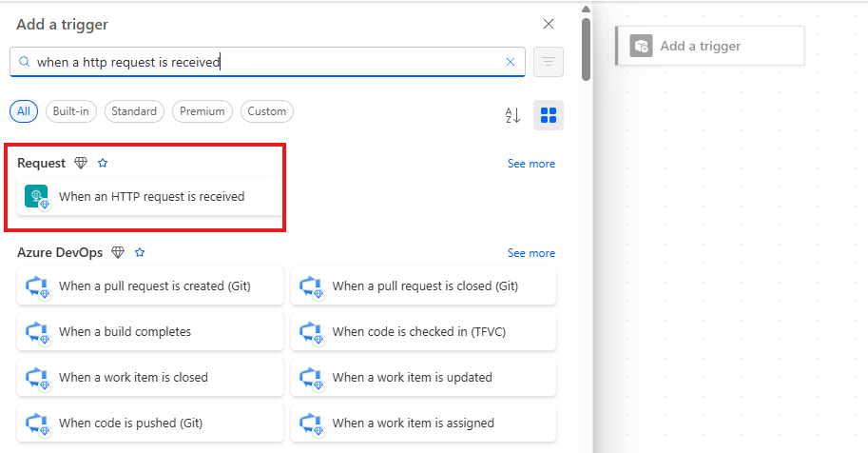Click the Add a trigger node on canvas
This screenshot has width=868, height=453.
pyautogui.click(x=709, y=46)
